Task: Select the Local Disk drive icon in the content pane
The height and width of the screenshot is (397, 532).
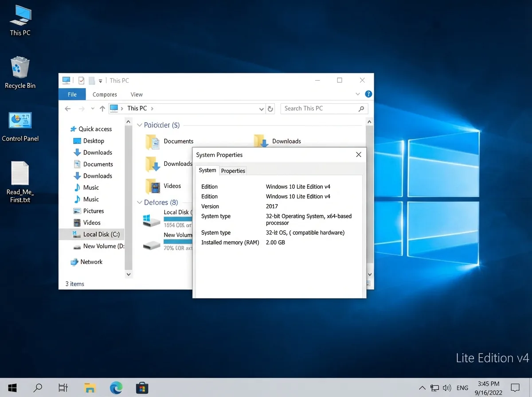Action: coord(152,220)
